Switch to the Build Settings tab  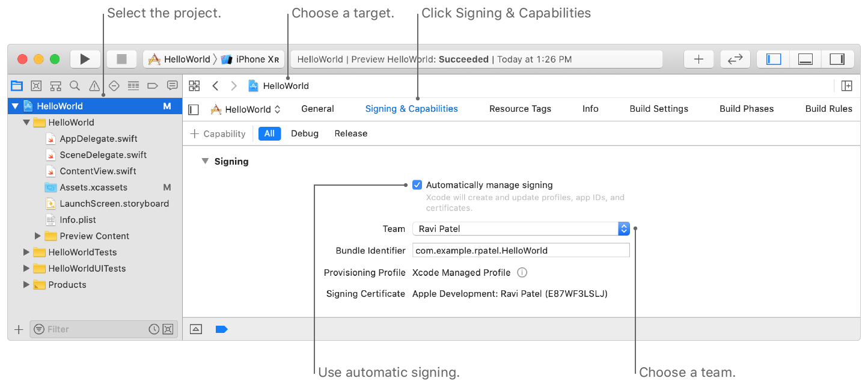(x=659, y=109)
